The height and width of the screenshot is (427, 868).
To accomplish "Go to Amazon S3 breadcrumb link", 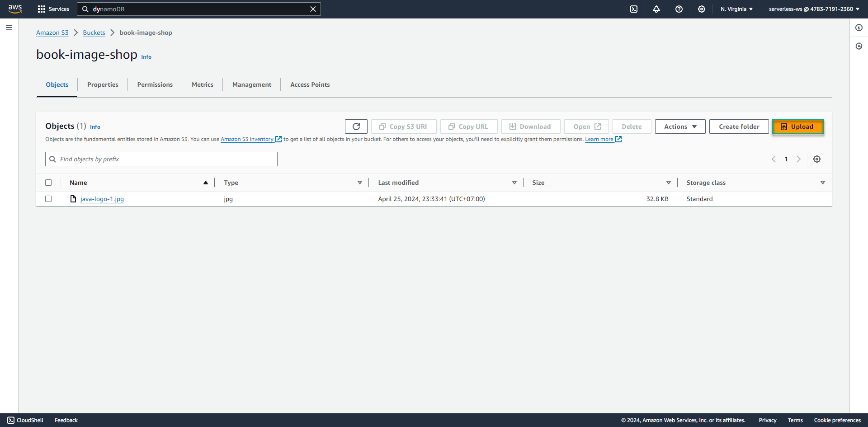I will pos(52,33).
